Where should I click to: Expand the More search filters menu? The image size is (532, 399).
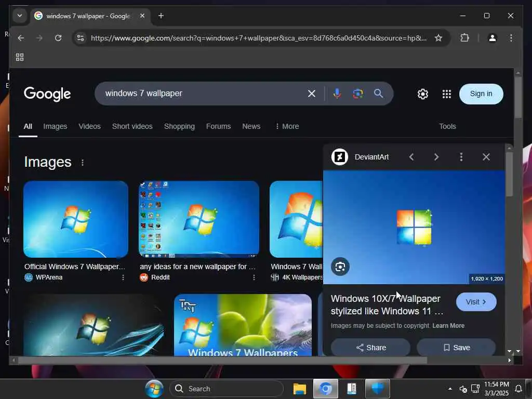[x=287, y=126]
